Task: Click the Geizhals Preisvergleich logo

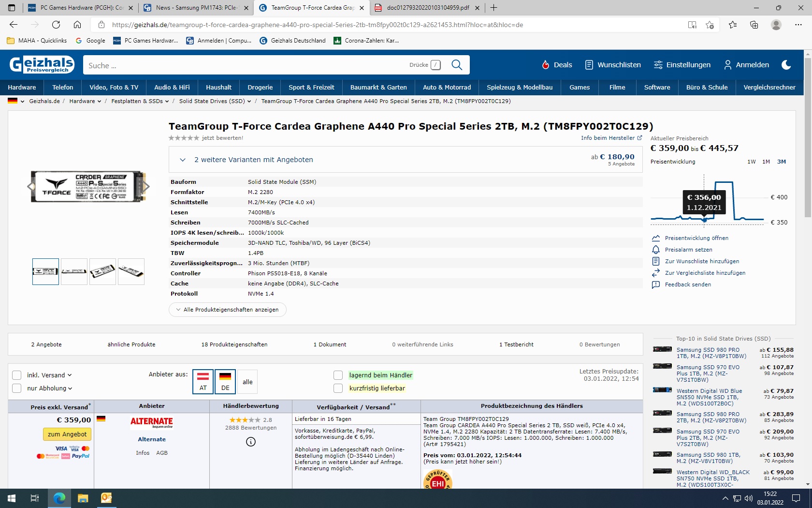Action: (42, 64)
